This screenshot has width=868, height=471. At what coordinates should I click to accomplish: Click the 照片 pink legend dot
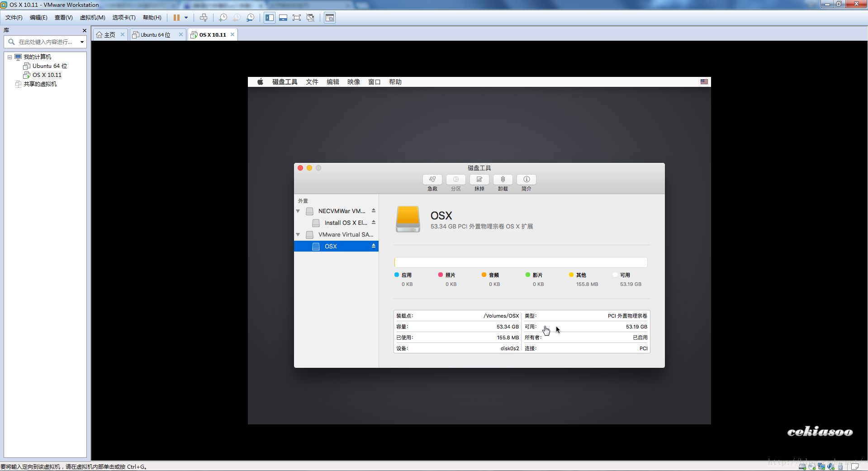441,275
